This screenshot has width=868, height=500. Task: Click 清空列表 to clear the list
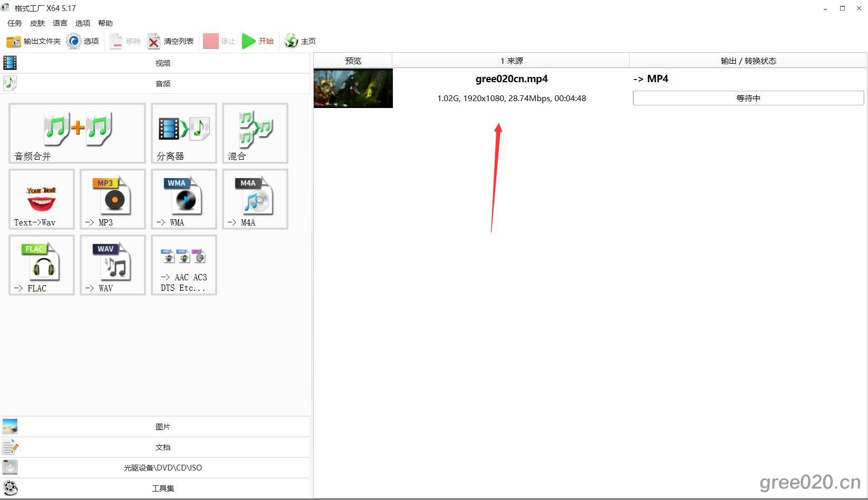(171, 41)
